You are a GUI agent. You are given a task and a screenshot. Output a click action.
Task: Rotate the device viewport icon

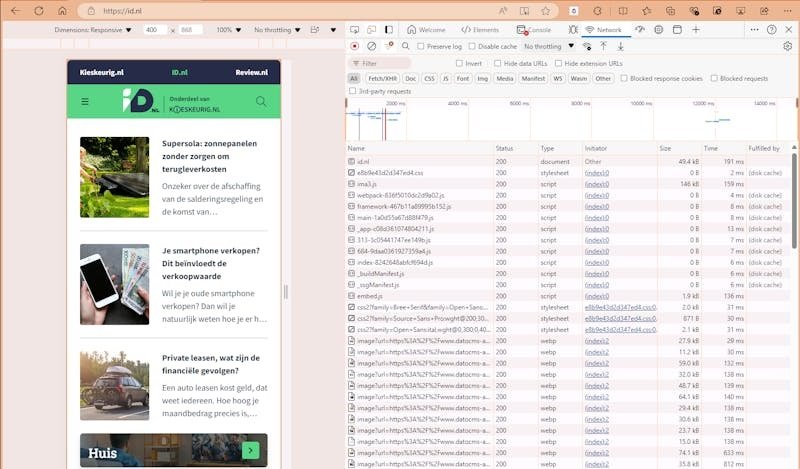point(315,30)
